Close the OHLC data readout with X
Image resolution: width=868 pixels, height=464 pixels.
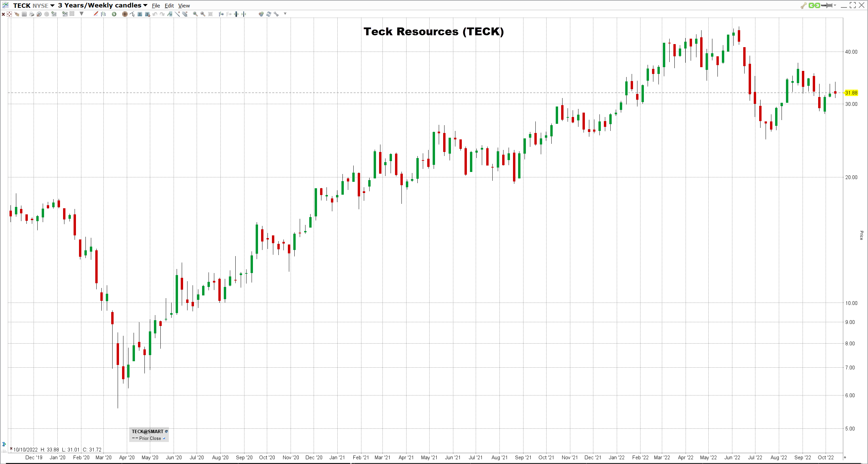tap(11, 448)
